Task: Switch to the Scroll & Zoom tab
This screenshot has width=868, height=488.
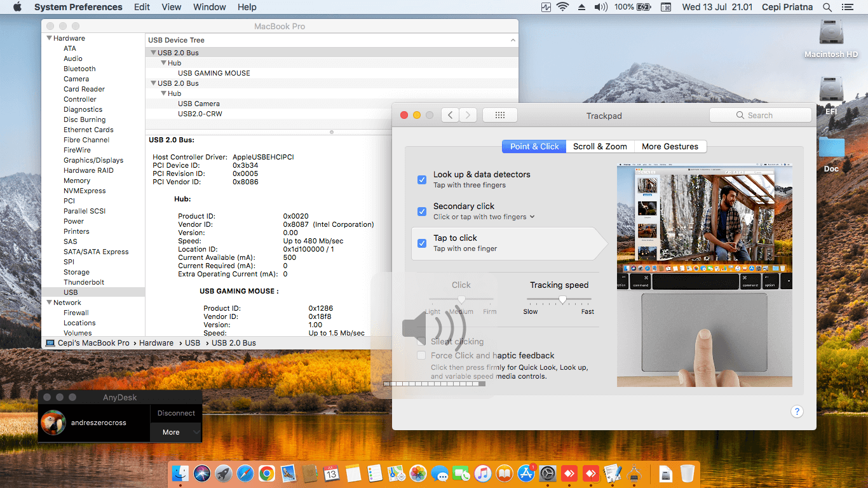Action: point(599,146)
